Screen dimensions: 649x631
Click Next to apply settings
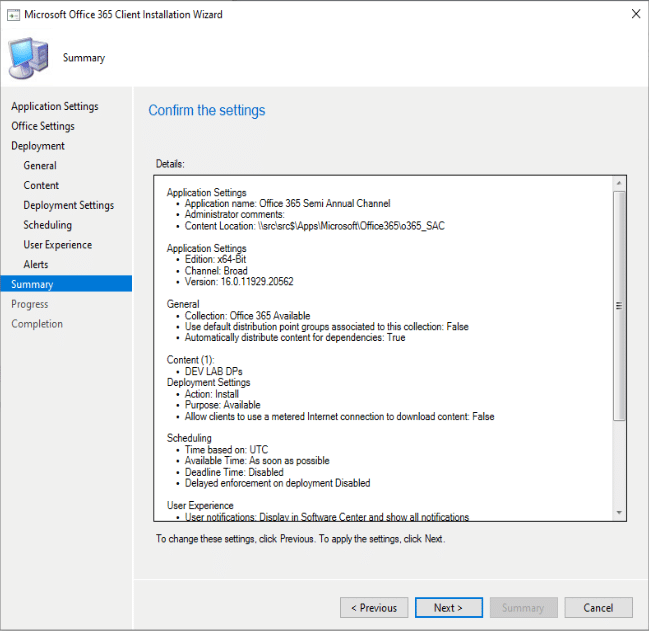coord(447,607)
